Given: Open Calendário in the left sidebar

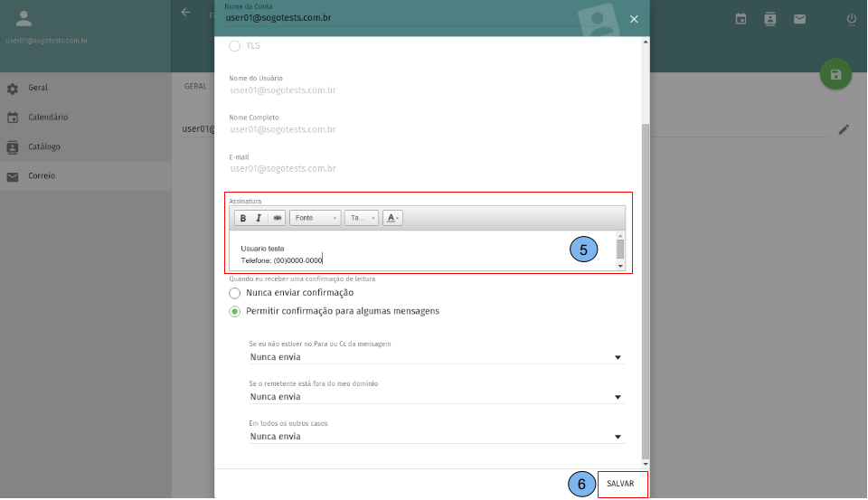Looking at the screenshot, I should 48,118.
